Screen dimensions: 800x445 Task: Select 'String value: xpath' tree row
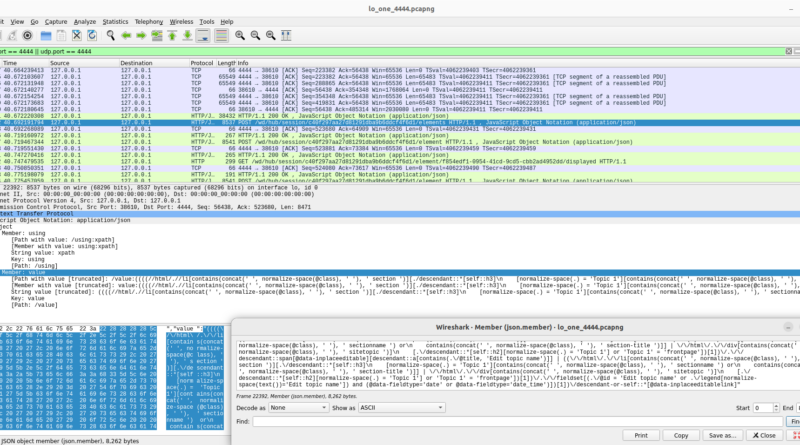point(43,253)
